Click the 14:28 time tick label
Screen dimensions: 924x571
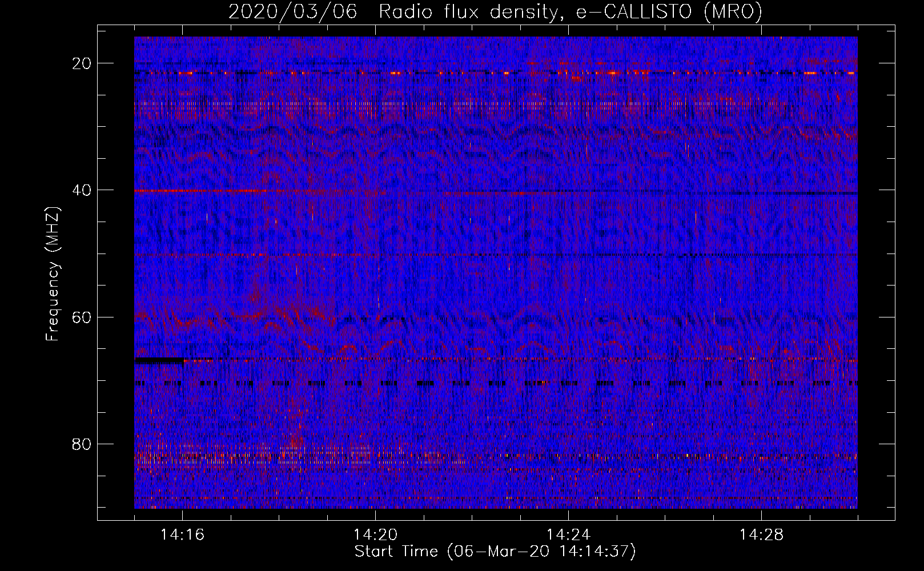[x=761, y=534]
